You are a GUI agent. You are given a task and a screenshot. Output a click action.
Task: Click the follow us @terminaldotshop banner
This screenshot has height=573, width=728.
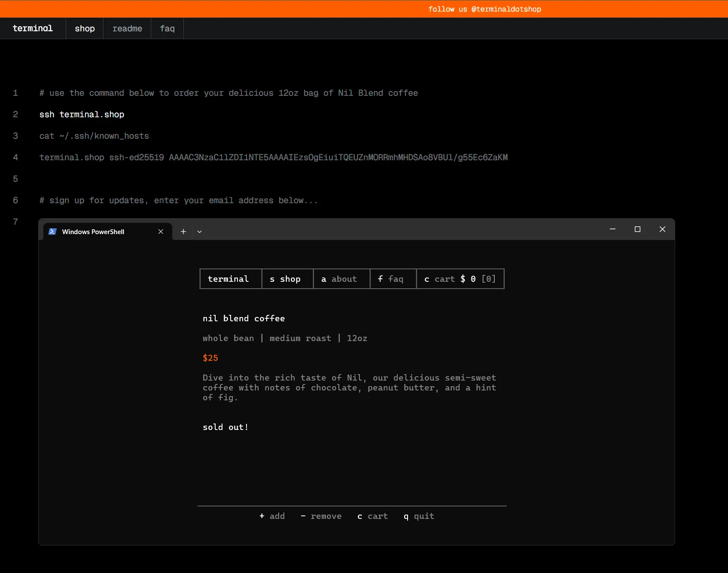[x=484, y=9]
